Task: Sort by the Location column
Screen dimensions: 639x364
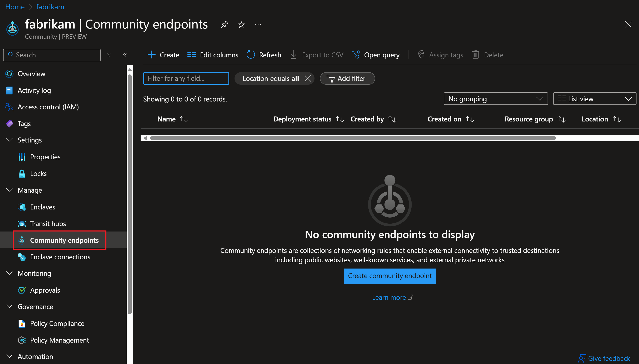Action: click(x=601, y=119)
